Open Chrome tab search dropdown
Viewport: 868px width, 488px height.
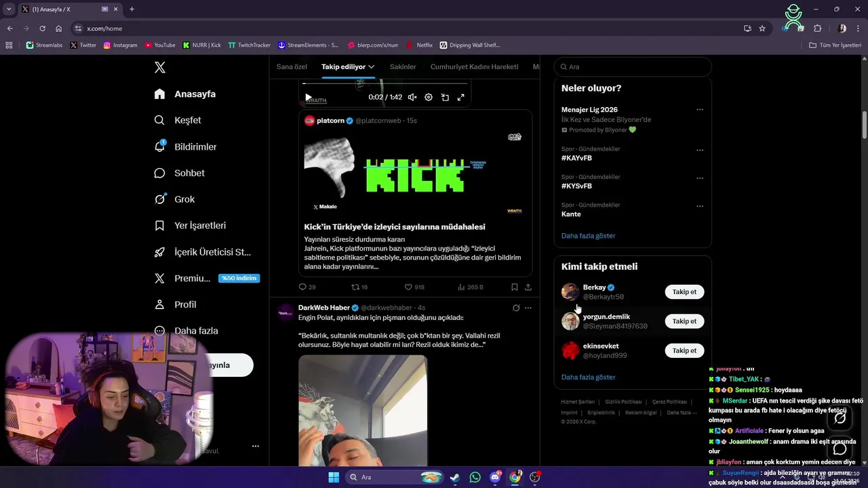pos(9,9)
